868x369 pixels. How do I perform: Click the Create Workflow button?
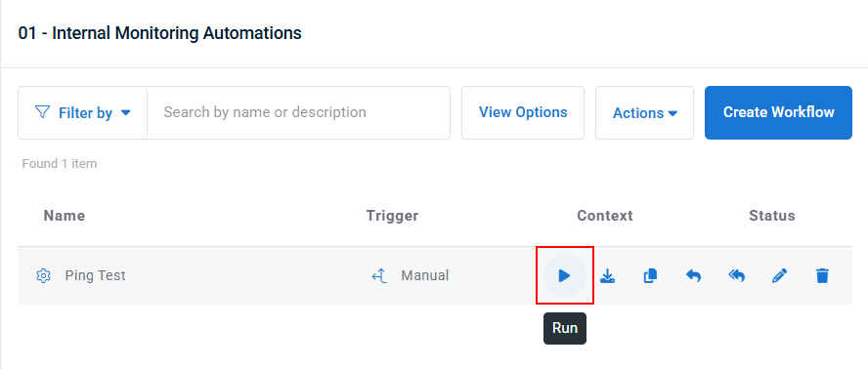[778, 112]
